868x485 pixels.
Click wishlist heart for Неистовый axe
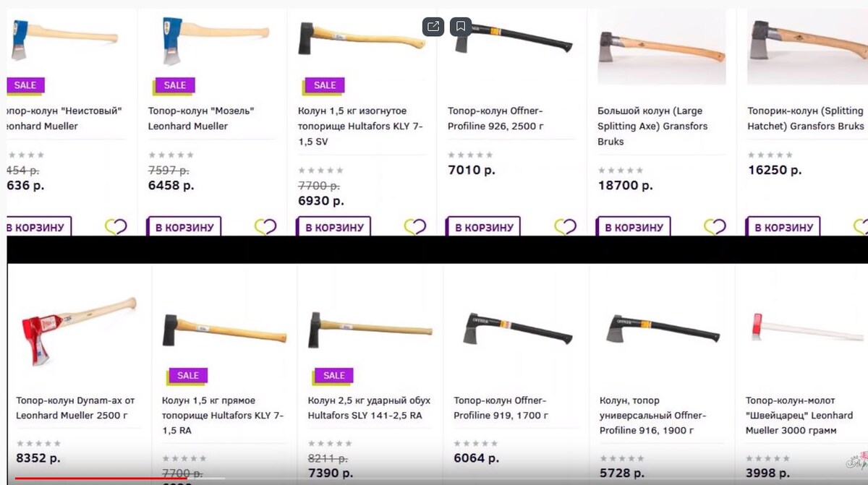coord(116,227)
